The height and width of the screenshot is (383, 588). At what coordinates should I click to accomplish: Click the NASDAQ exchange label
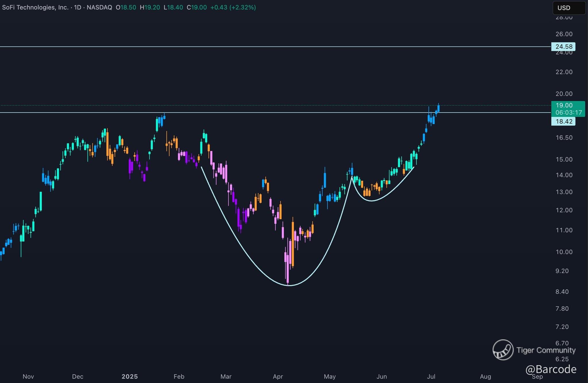pos(99,7)
